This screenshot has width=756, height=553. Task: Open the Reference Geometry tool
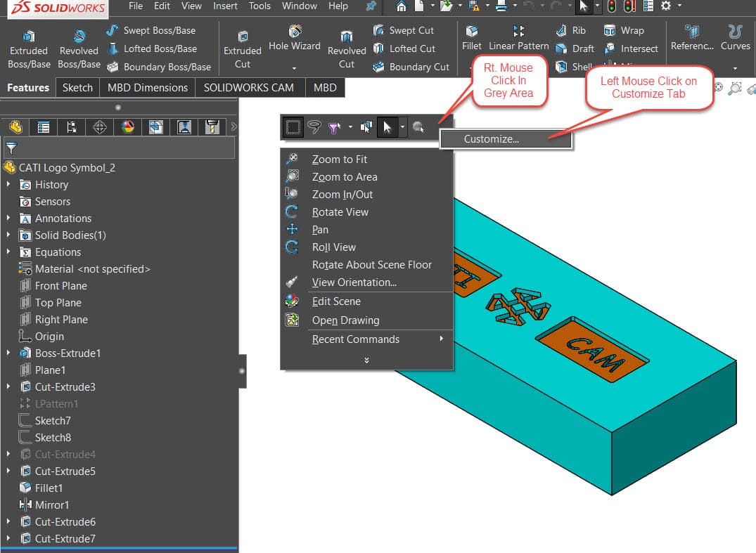click(692, 38)
